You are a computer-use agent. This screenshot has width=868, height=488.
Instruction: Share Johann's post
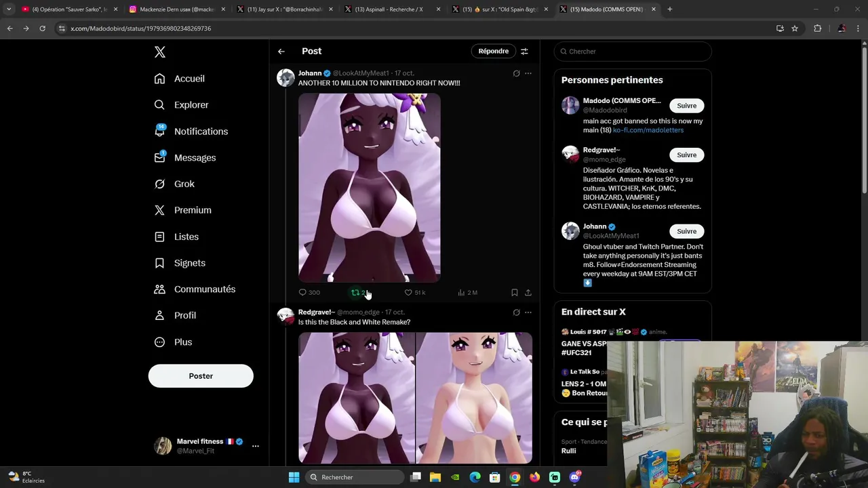(x=528, y=293)
